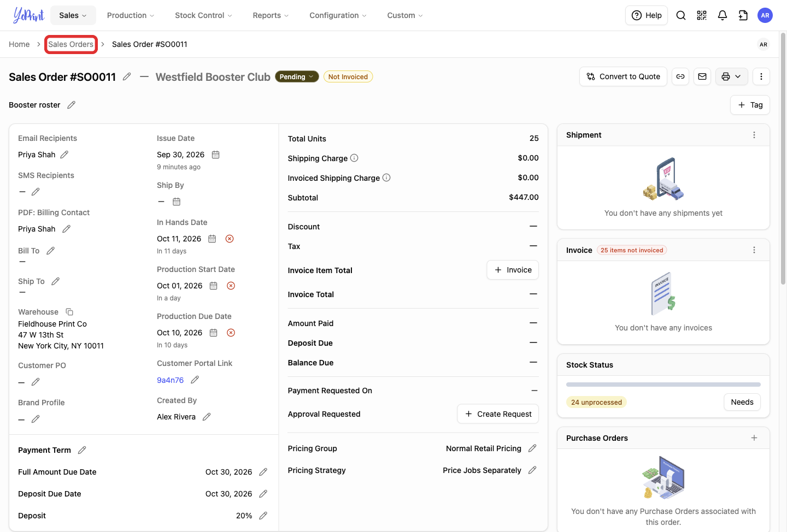Open the AR user avatar menu
The image size is (787, 532).
coord(765,15)
